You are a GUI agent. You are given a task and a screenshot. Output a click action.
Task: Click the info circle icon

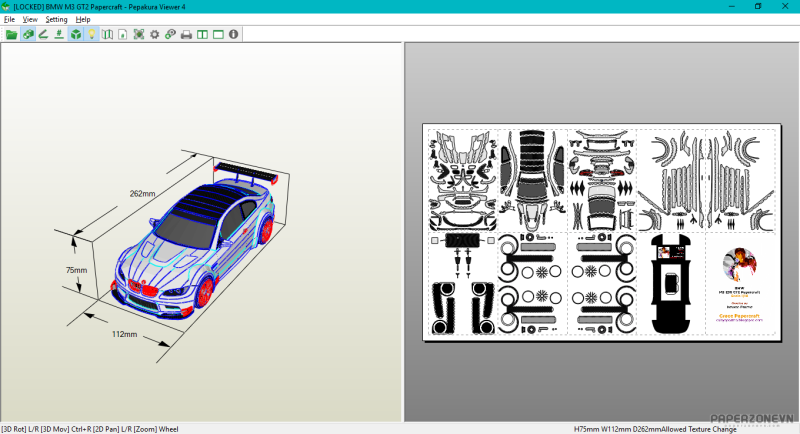click(233, 34)
